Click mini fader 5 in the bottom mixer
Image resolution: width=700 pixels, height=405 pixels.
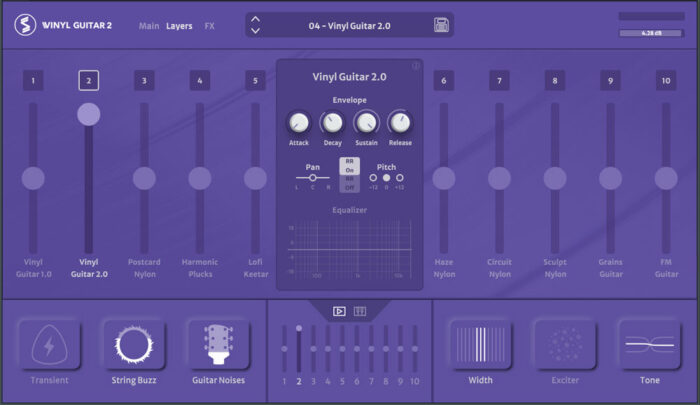pyautogui.click(x=342, y=349)
